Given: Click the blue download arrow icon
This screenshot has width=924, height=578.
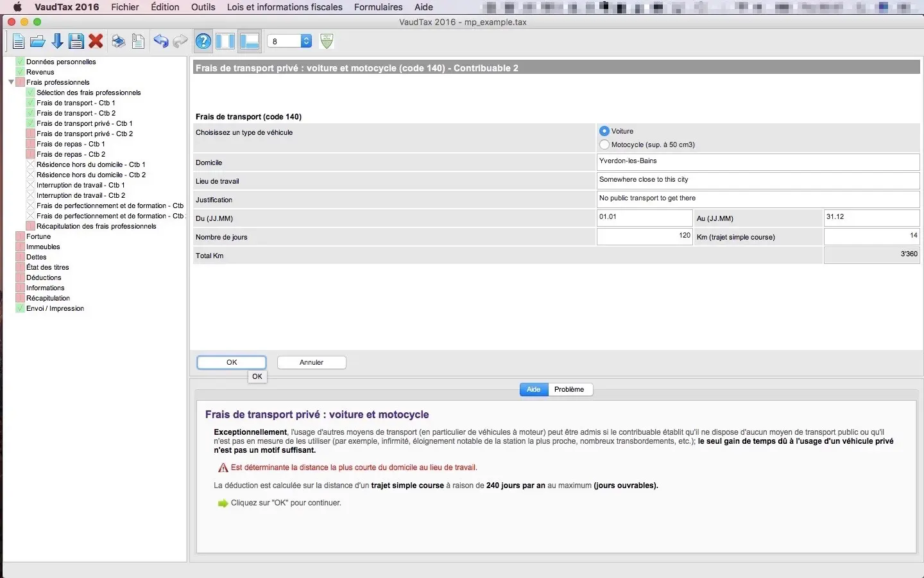Looking at the screenshot, I should [57, 42].
